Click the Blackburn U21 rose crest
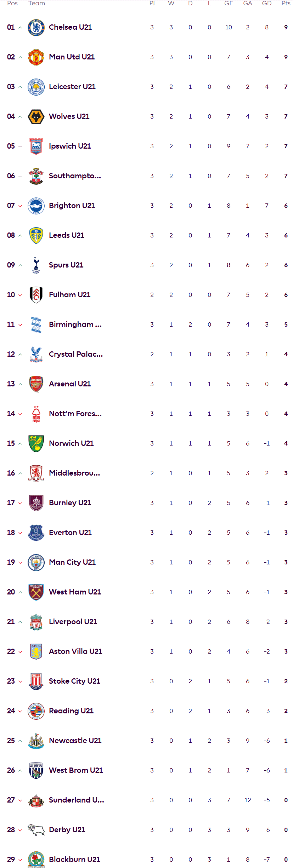This screenshot has width=293, height=868. pos(36,860)
